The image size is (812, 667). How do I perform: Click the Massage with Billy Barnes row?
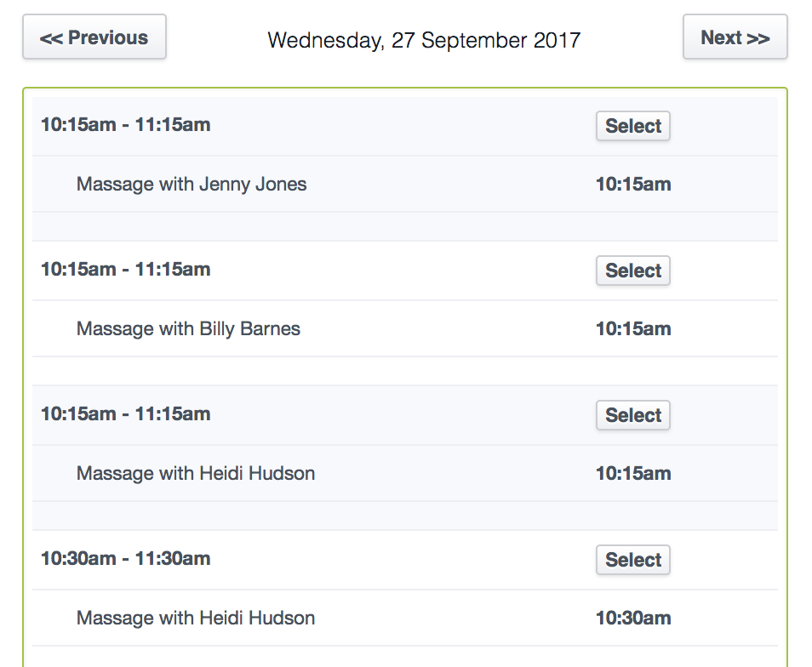click(188, 328)
